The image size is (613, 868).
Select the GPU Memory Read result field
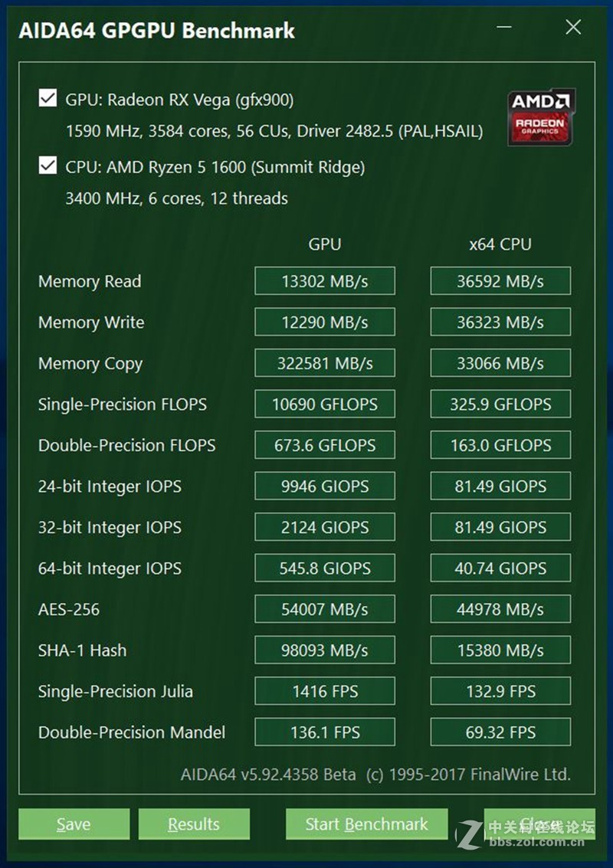coord(324,280)
